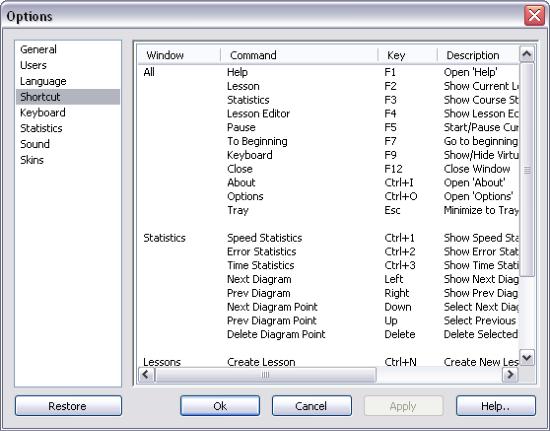
Task: Select the Lesson command row
Action: coord(243,86)
